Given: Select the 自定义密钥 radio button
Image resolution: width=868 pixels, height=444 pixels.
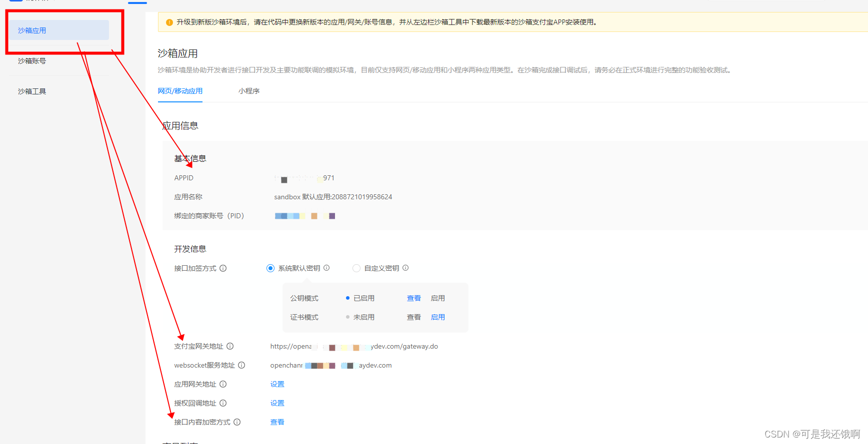Looking at the screenshot, I should [356, 268].
